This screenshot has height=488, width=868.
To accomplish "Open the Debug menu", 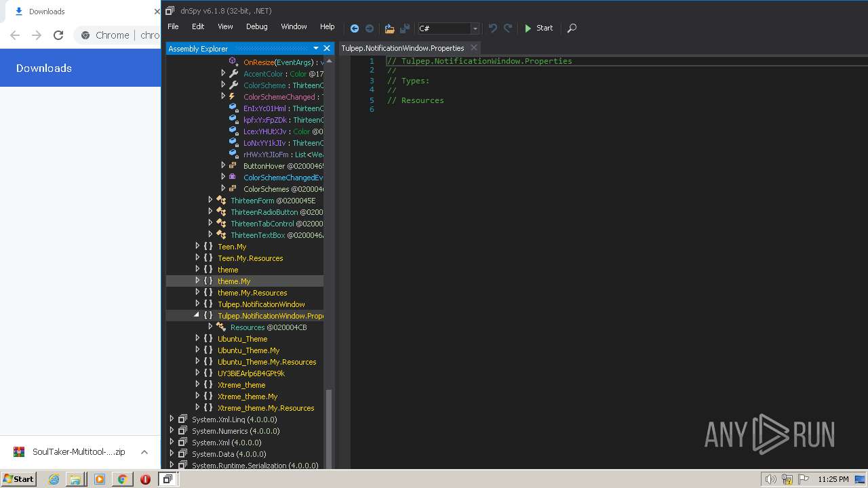I will tap(256, 26).
